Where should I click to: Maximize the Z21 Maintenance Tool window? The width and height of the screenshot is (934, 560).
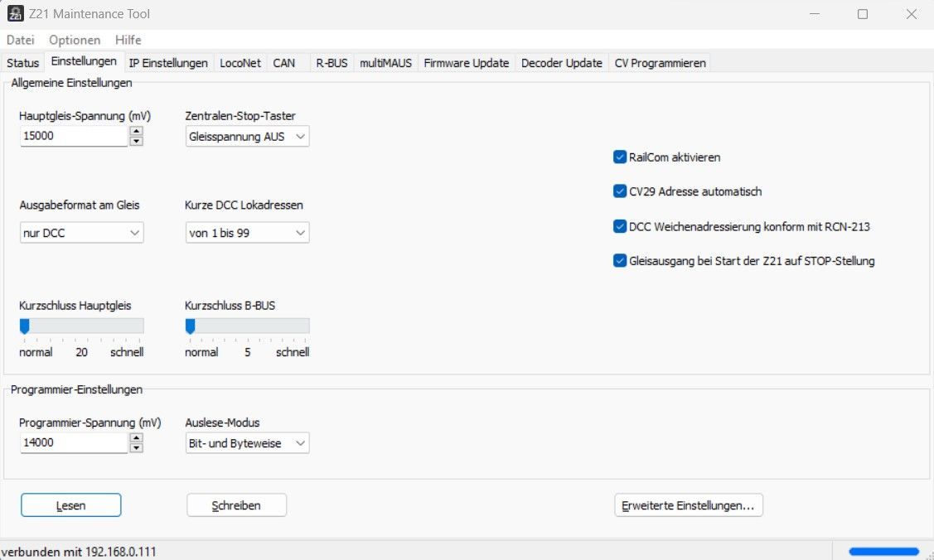(x=863, y=14)
